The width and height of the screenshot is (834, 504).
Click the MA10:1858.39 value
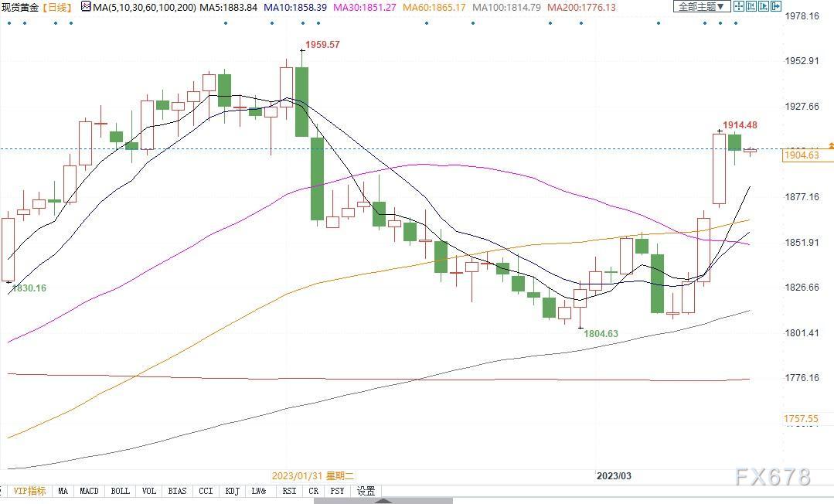pyautogui.click(x=295, y=8)
